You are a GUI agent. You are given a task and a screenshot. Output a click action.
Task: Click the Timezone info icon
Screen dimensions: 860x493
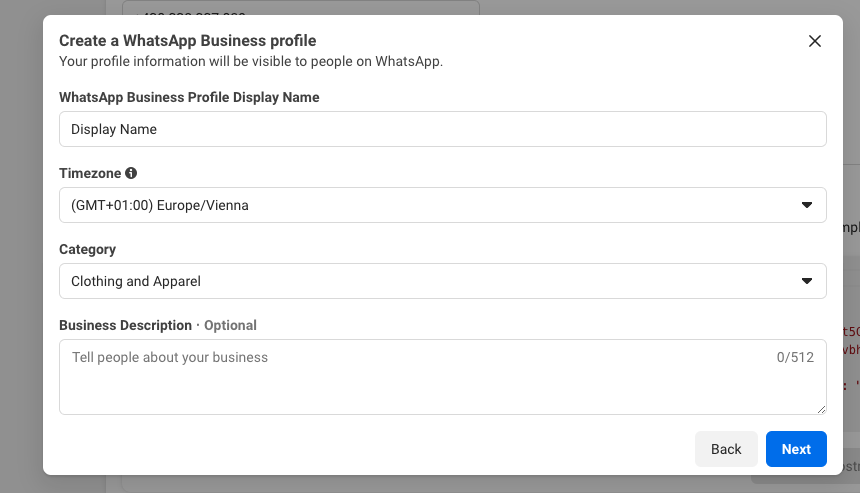131,173
